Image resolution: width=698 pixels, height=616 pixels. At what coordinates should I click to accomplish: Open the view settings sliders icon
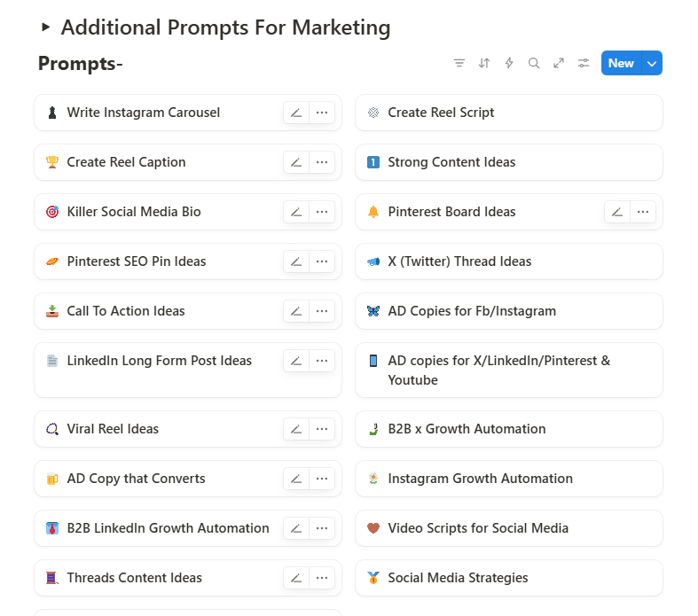[x=584, y=63]
